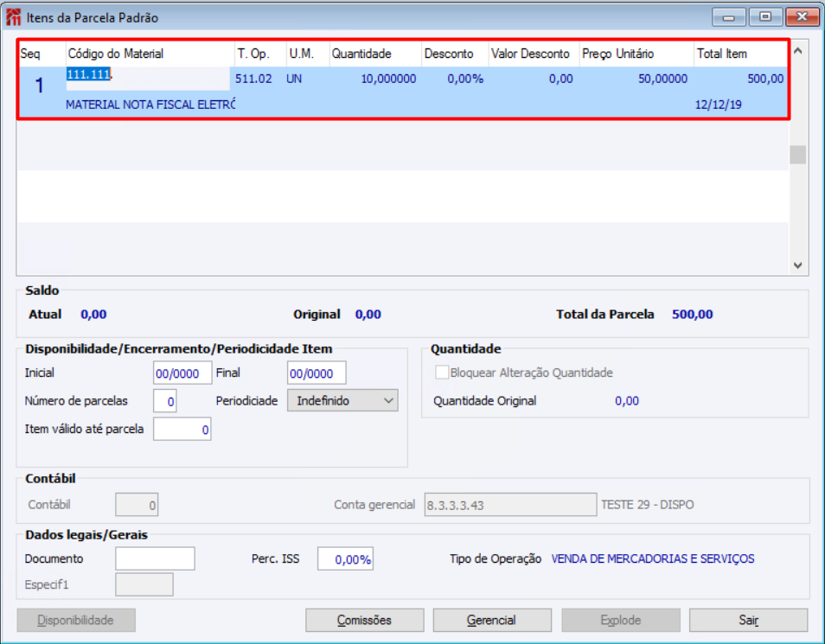825x644 pixels.
Task: Type in the Documento input field
Action: [156, 559]
